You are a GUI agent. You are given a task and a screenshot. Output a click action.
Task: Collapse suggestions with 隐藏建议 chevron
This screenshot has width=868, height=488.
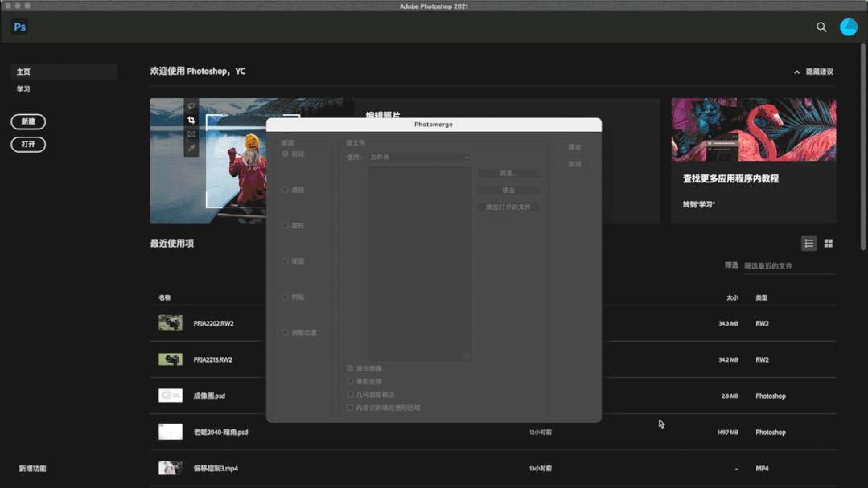click(x=796, y=72)
